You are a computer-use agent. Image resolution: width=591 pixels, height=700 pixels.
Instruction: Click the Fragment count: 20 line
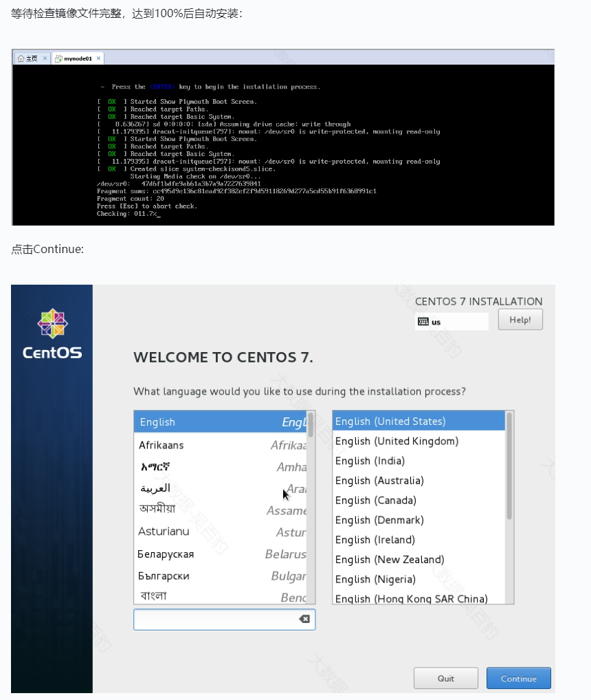(x=131, y=199)
